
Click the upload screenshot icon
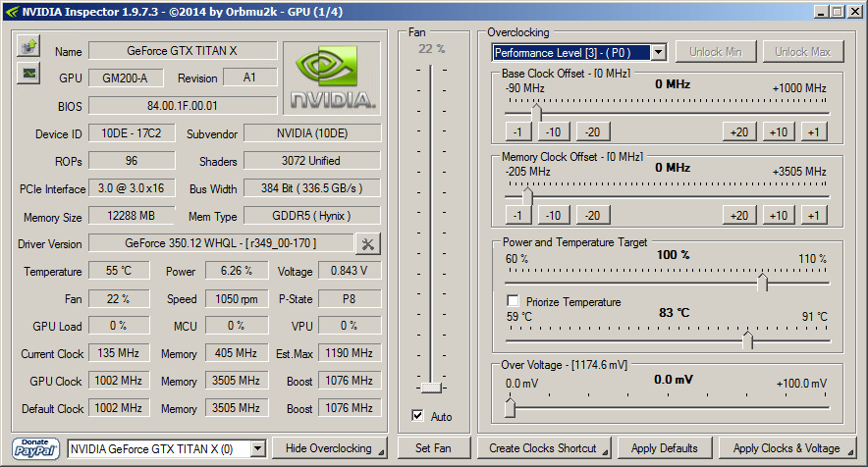click(28, 46)
